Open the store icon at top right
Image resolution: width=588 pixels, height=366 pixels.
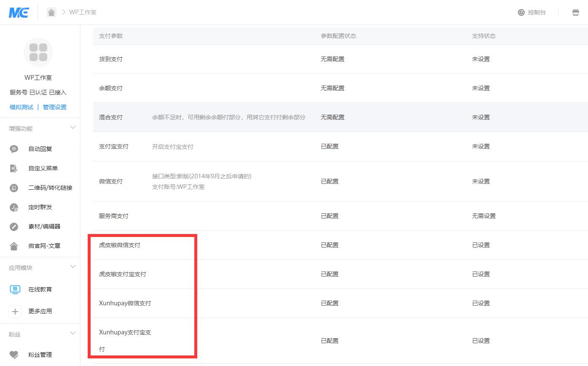575,12
